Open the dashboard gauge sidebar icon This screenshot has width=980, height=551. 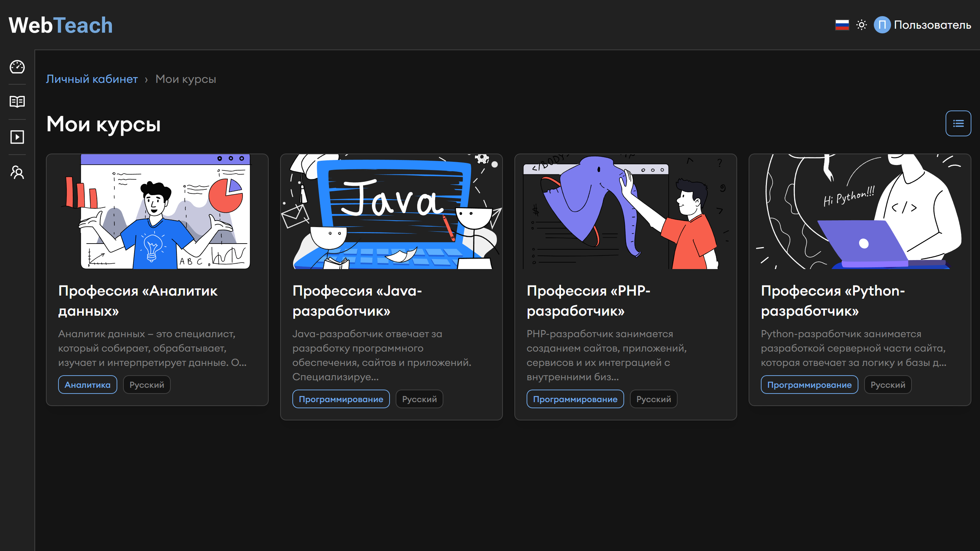click(17, 67)
